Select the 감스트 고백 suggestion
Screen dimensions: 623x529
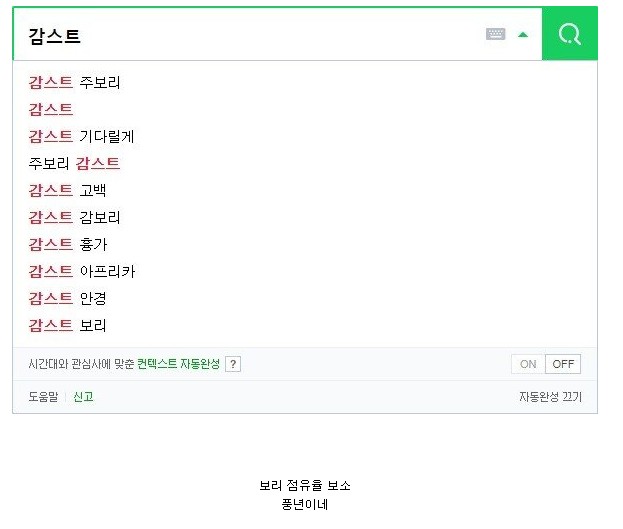pos(67,190)
